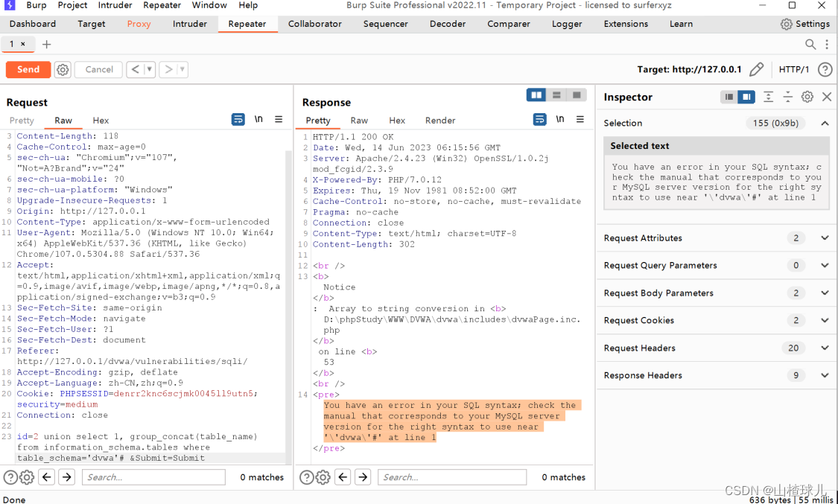This screenshot has height=504, width=838.
Task: Open the Window menu
Action: 209,5
